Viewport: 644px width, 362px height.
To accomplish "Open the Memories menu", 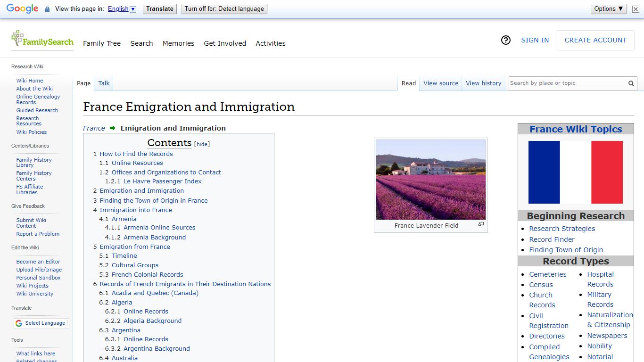I will point(178,43).
